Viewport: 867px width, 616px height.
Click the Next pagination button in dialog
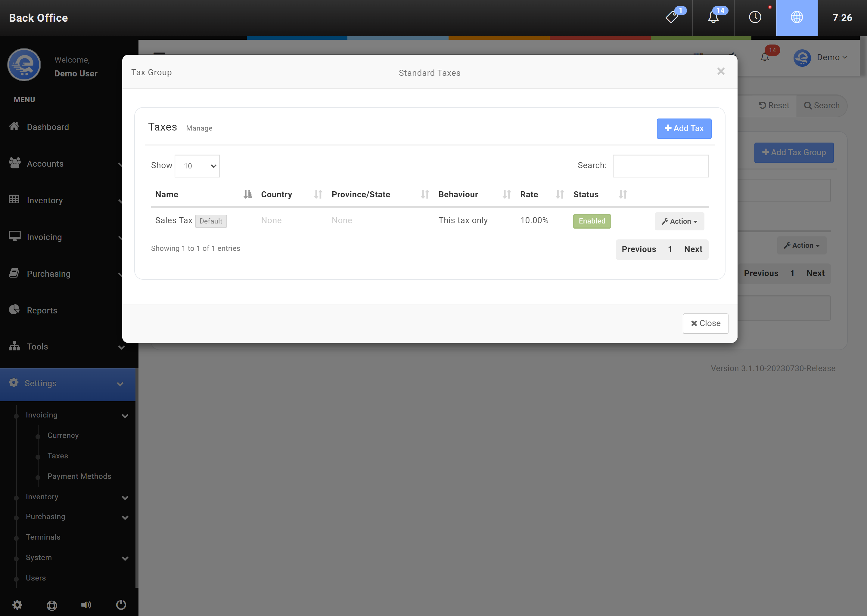tap(693, 249)
